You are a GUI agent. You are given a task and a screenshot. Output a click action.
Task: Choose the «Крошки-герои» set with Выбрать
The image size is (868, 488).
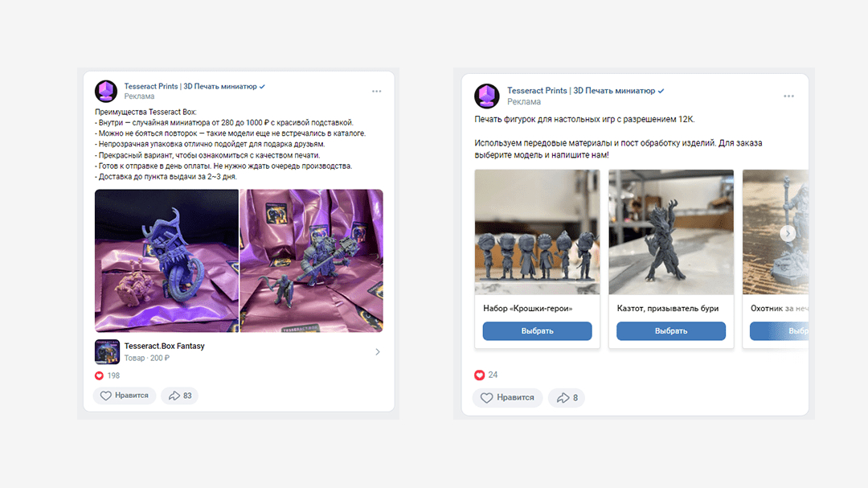coord(537,330)
